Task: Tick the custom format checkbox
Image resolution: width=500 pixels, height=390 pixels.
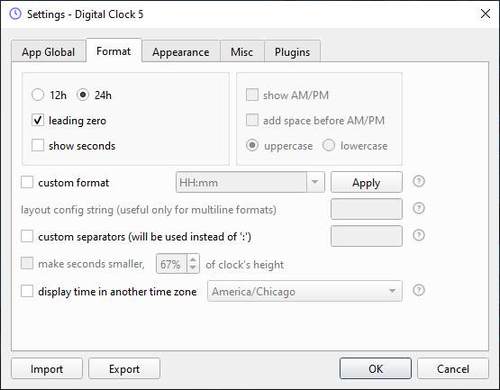Action: click(27, 182)
